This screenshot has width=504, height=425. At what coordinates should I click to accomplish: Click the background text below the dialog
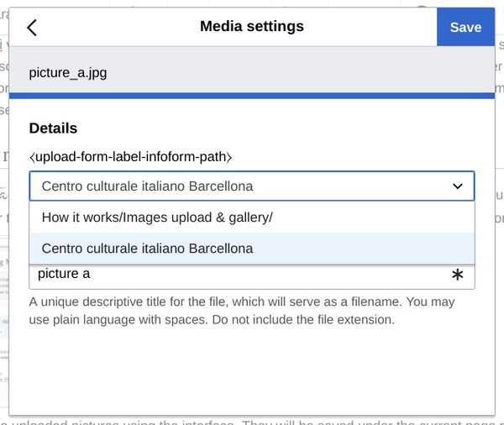(x=252, y=420)
